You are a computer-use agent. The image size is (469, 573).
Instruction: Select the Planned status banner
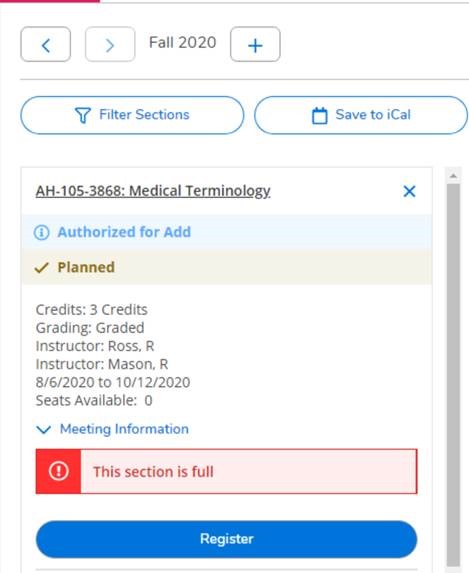[x=227, y=267]
